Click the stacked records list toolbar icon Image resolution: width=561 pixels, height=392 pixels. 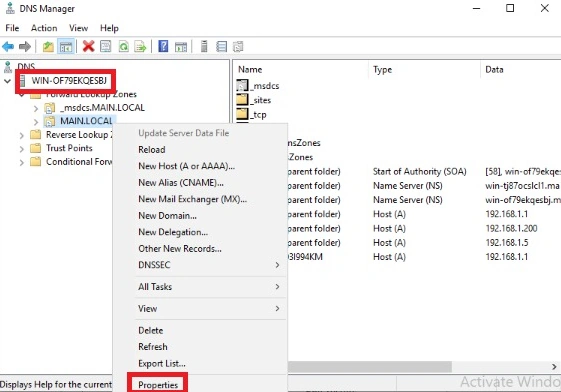[221, 46]
